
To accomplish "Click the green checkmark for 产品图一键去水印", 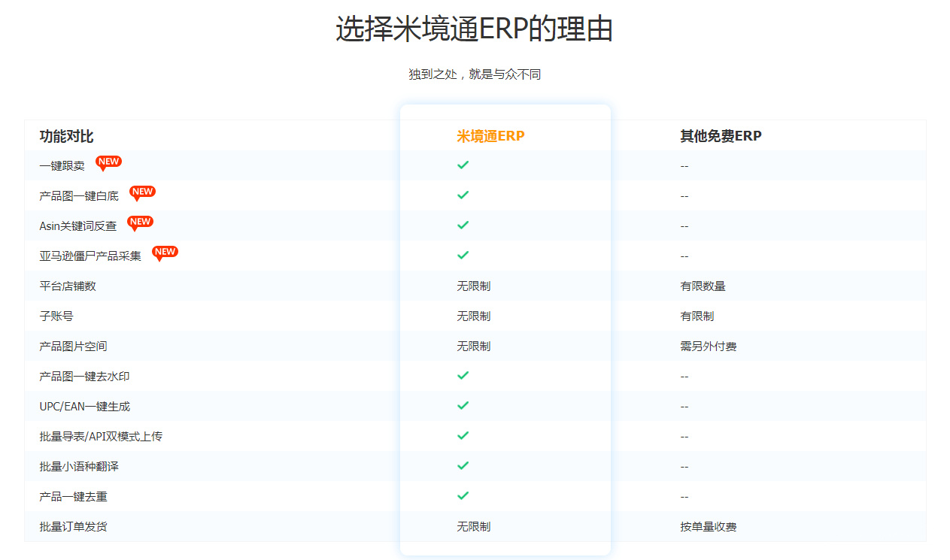I will click(463, 375).
